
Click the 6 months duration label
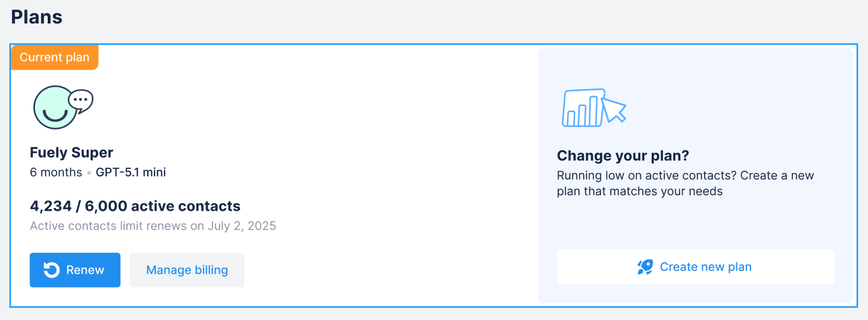click(x=55, y=172)
